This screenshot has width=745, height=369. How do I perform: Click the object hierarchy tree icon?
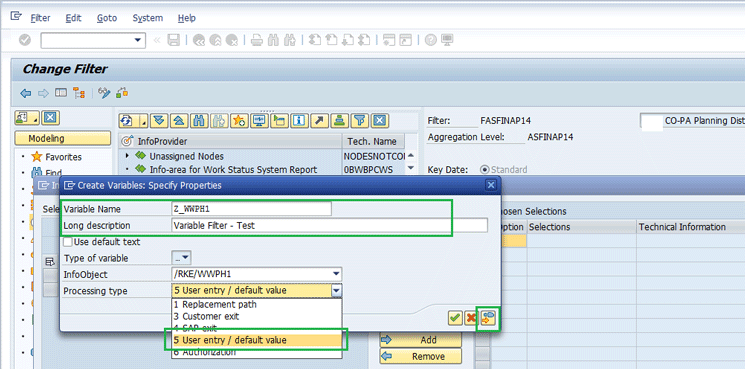[x=78, y=93]
